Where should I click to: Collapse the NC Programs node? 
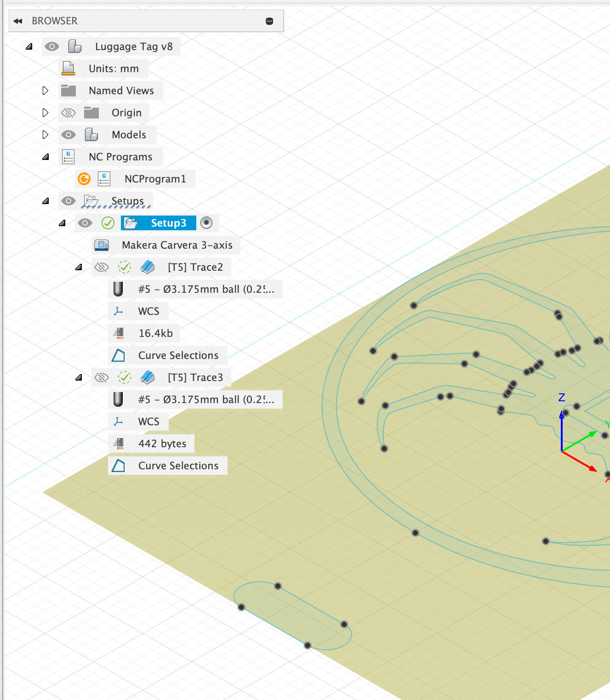tap(45, 156)
